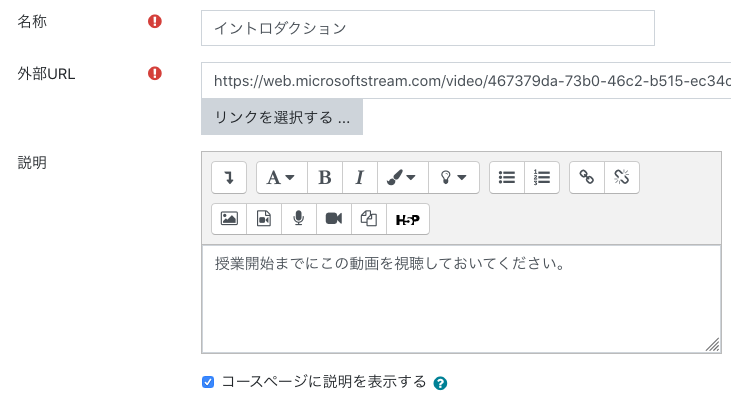Insert an image with the picture icon
Screen dimensions: 731x404
[x=229, y=219]
